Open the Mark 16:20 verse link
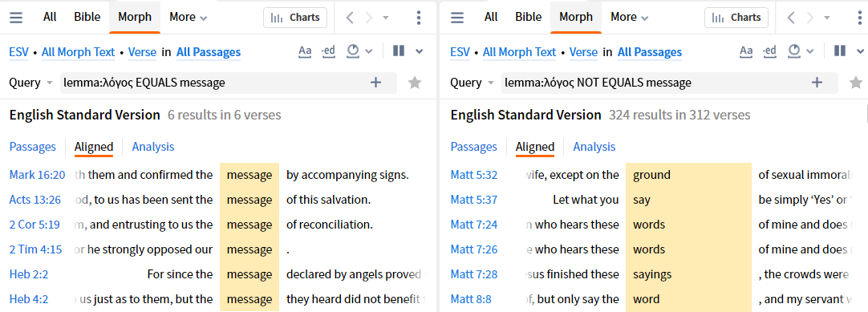 click(37, 176)
